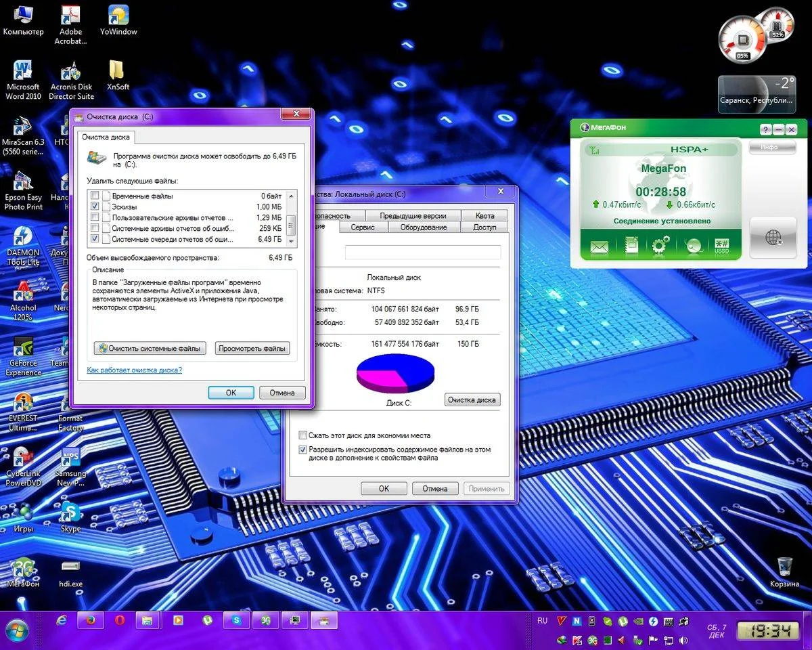Enable 'Сжать этот диск для экономии места'
This screenshot has width=812, height=650.
click(x=303, y=435)
